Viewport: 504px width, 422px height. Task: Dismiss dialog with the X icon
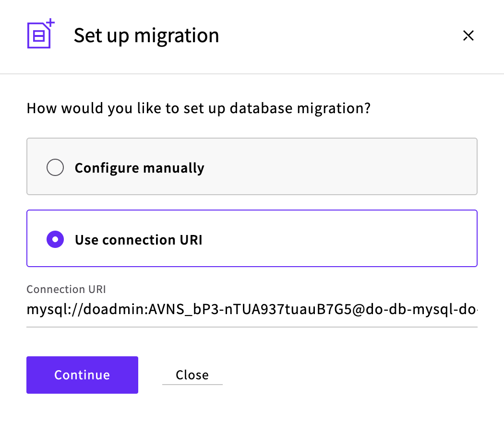(x=468, y=35)
